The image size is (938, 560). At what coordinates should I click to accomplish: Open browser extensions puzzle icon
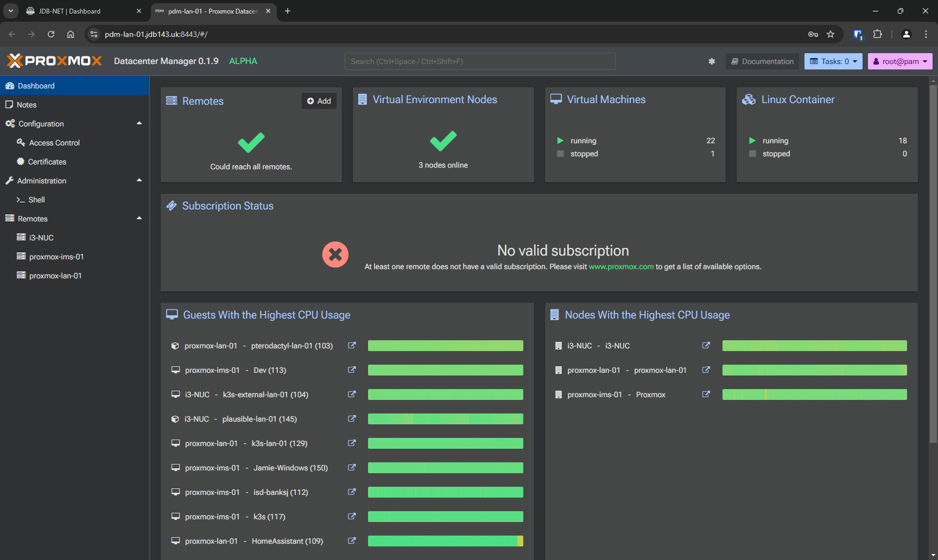click(x=877, y=34)
